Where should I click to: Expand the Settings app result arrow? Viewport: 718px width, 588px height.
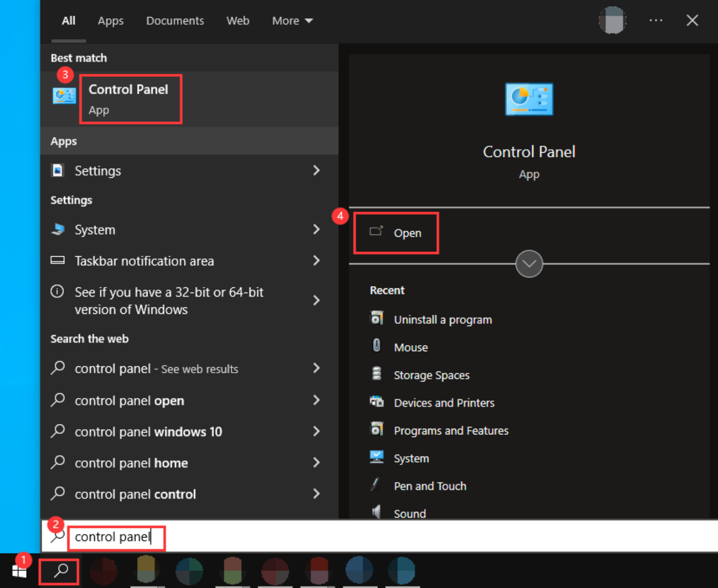click(x=316, y=170)
